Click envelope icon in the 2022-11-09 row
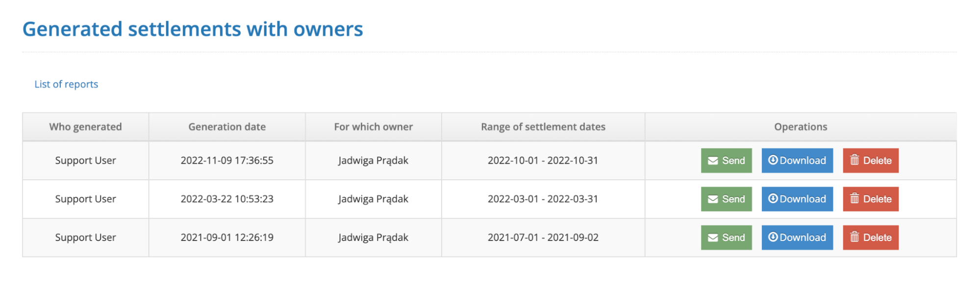 [x=713, y=161]
